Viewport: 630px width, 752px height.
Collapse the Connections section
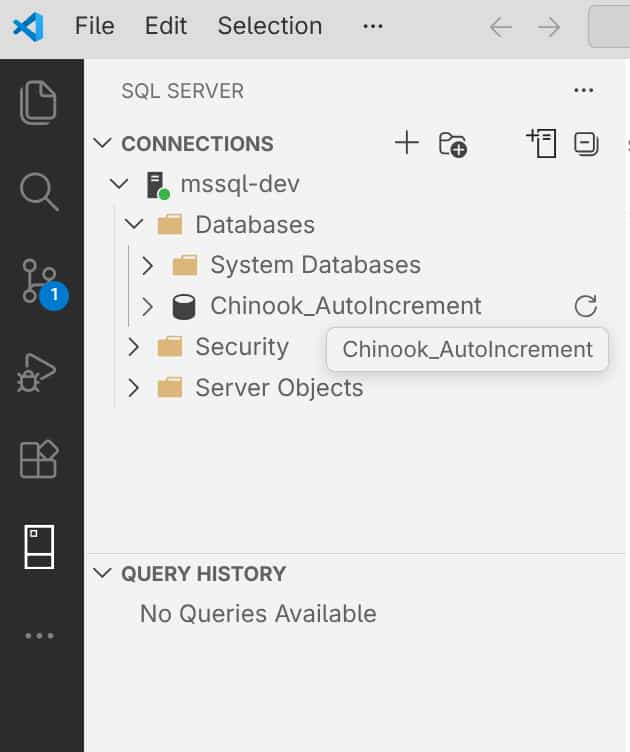pyautogui.click(x=103, y=143)
